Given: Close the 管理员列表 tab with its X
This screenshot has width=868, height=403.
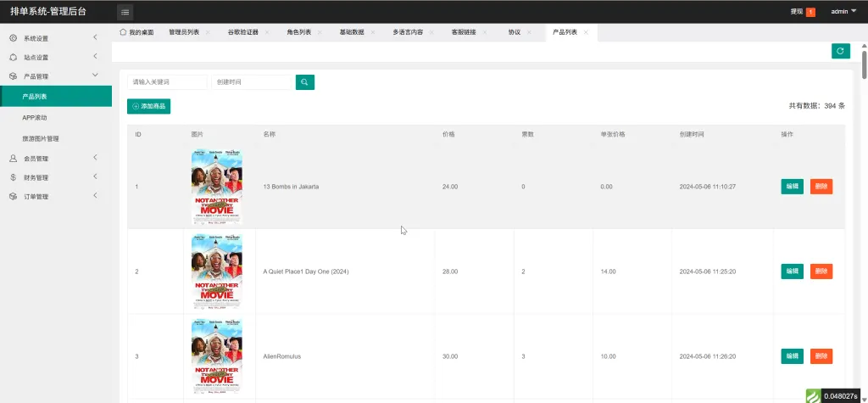Looking at the screenshot, I should pos(209,33).
